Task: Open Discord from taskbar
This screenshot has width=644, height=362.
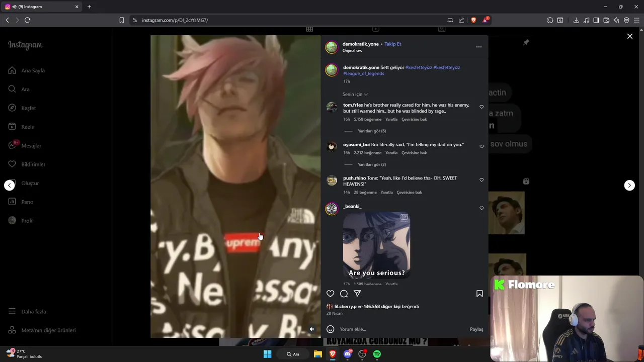Action: click(x=347, y=354)
